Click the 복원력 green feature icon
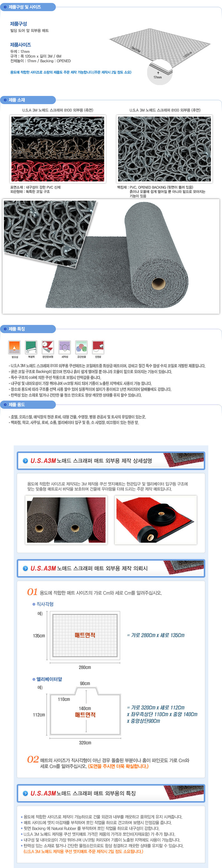 [x=31, y=347]
